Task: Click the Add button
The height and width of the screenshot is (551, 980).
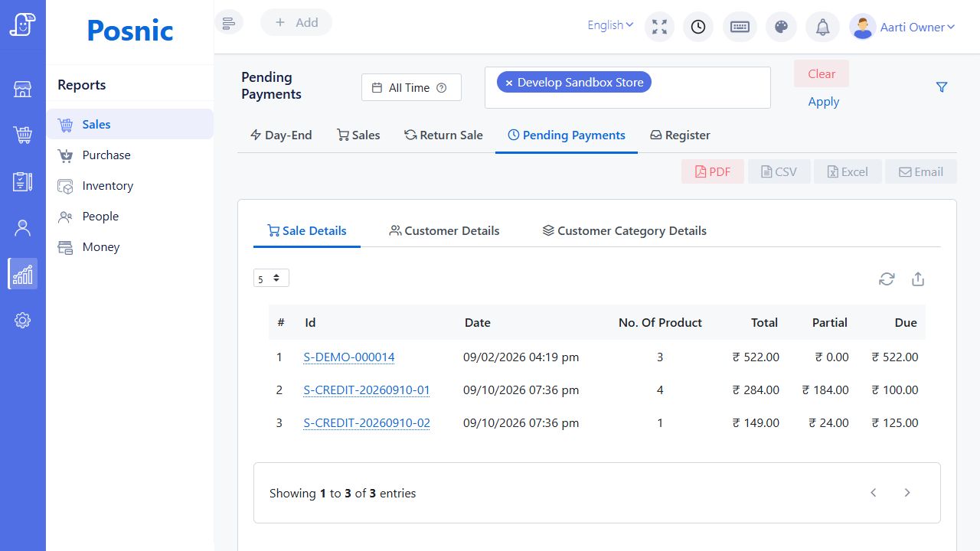Action: pos(296,22)
